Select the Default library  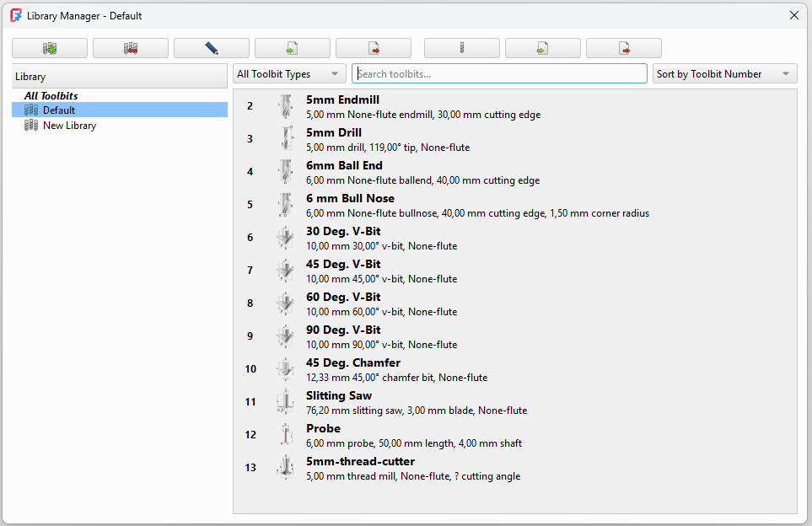tap(59, 110)
